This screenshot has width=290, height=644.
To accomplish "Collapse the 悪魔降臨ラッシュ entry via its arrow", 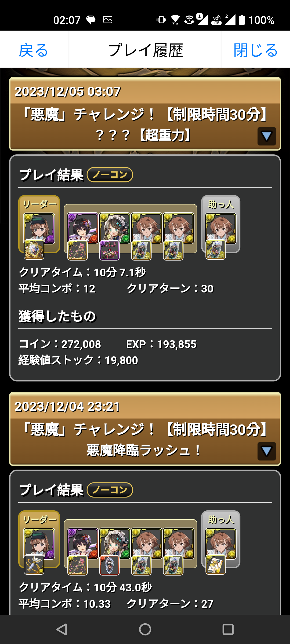I will tap(267, 451).
